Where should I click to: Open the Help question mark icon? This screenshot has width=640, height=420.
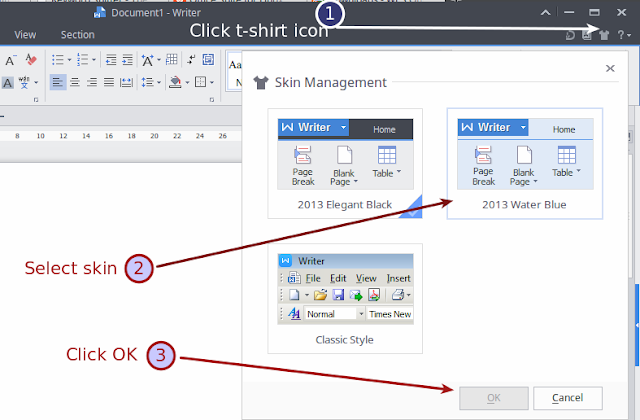tap(620, 35)
